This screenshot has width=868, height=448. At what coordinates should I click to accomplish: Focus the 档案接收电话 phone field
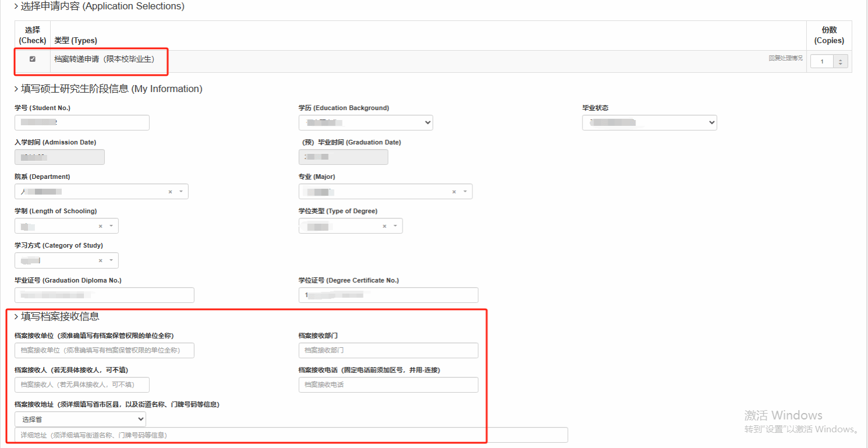coord(388,384)
